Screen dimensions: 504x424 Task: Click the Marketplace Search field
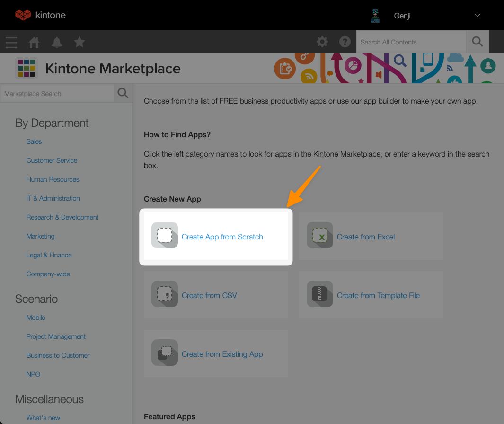click(57, 94)
